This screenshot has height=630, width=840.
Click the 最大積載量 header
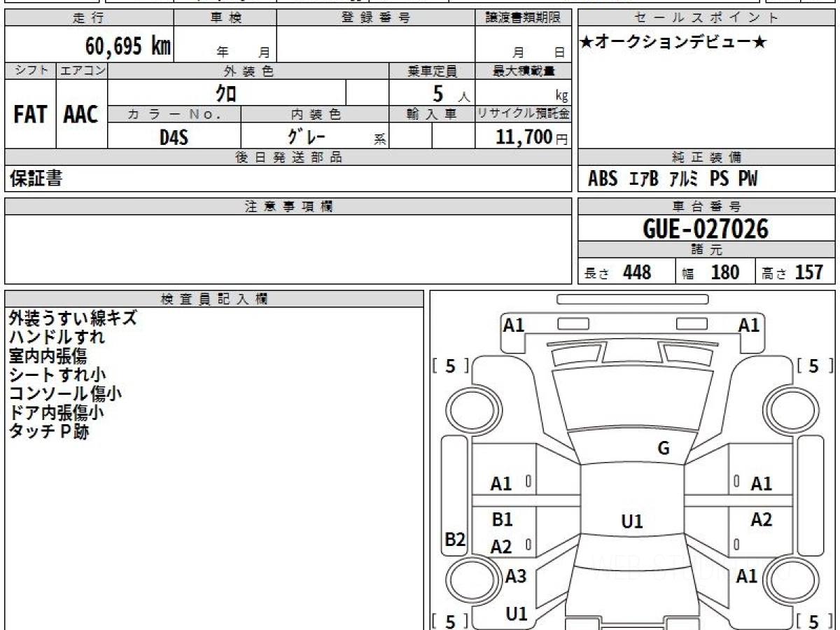(x=524, y=71)
